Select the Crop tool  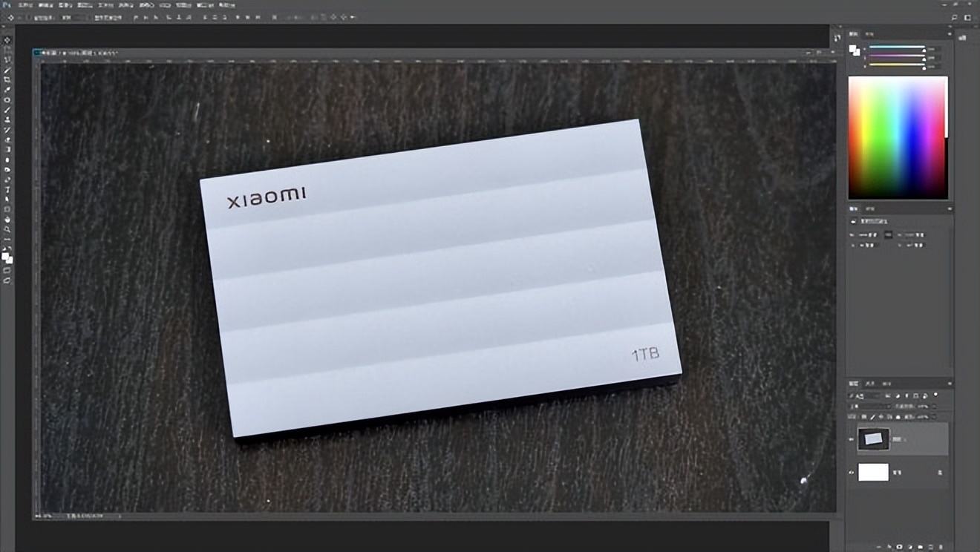click(7, 79)
